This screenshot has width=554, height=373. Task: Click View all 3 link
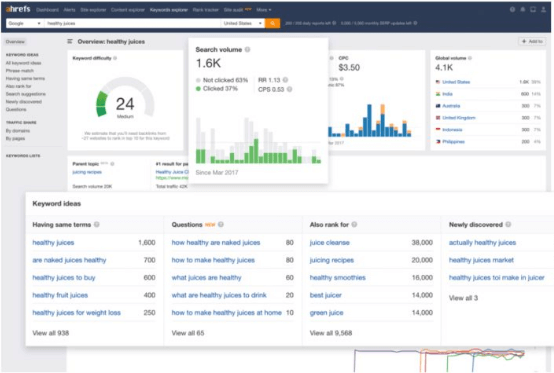463,298
